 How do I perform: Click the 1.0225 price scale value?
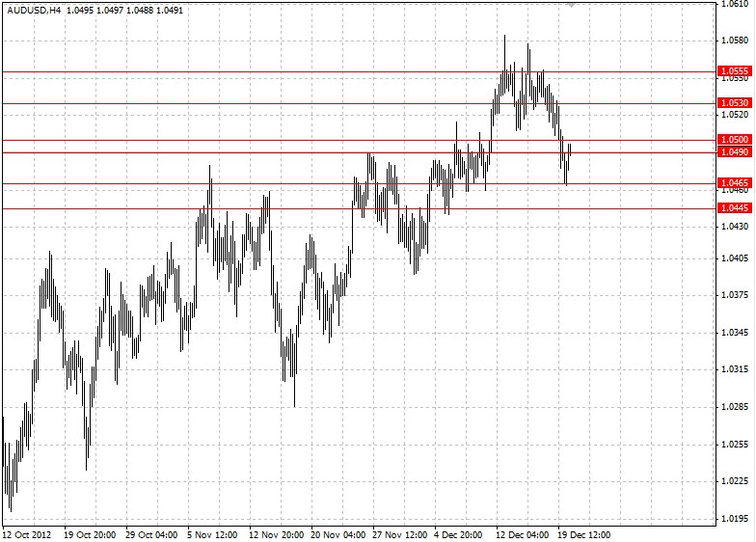(x=735, y=481)
